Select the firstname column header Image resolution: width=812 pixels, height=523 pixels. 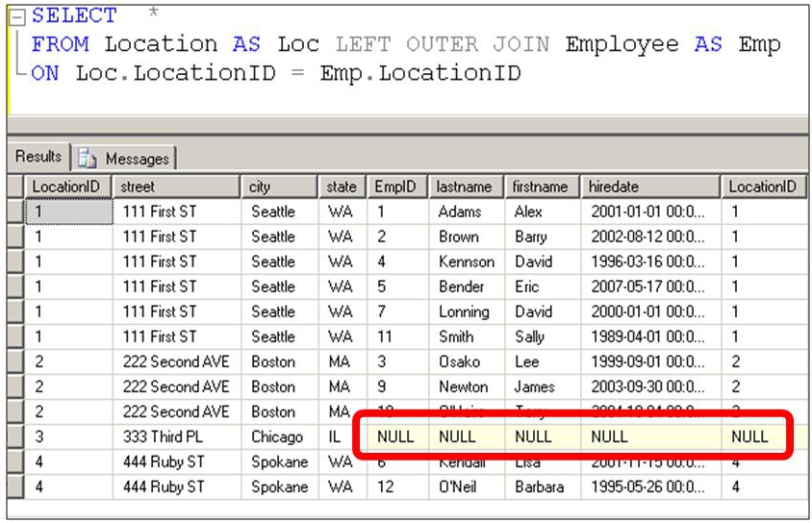point(543,187)
